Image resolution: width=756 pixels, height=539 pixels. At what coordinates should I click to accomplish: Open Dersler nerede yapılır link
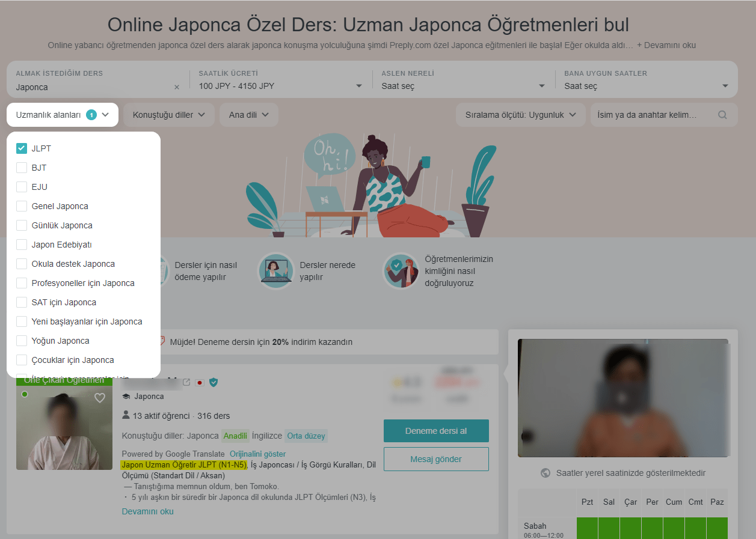point(328,271)
